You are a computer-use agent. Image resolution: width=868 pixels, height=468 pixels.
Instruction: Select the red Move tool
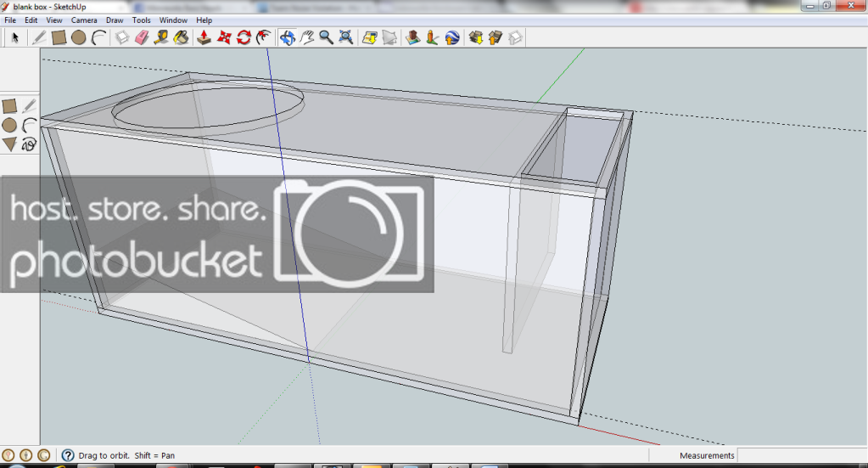(224, 37)
